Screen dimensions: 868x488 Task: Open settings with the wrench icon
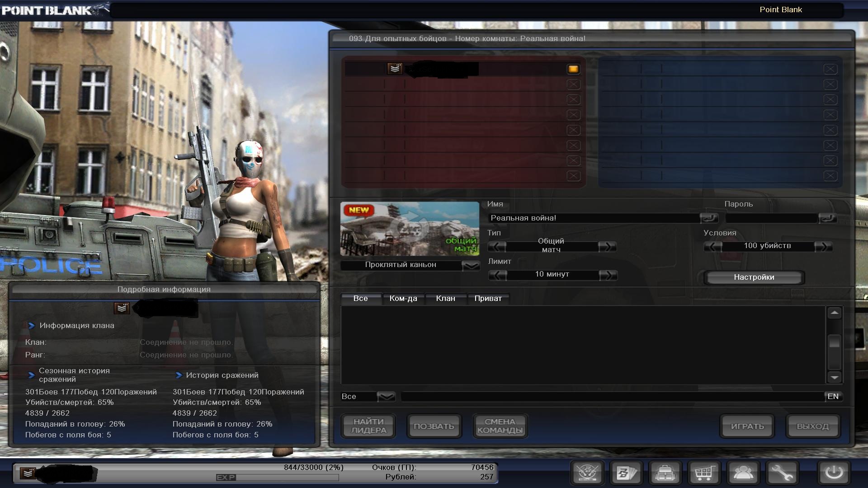[x=782, y=473]
